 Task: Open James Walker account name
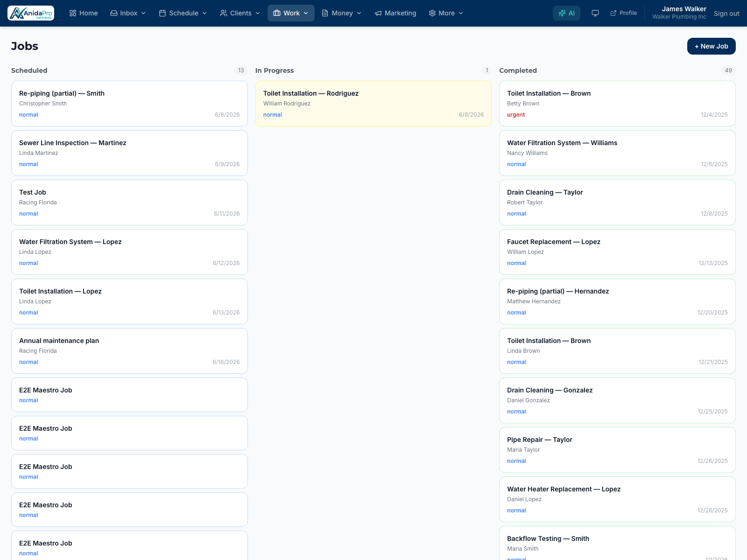coord(684,9)
